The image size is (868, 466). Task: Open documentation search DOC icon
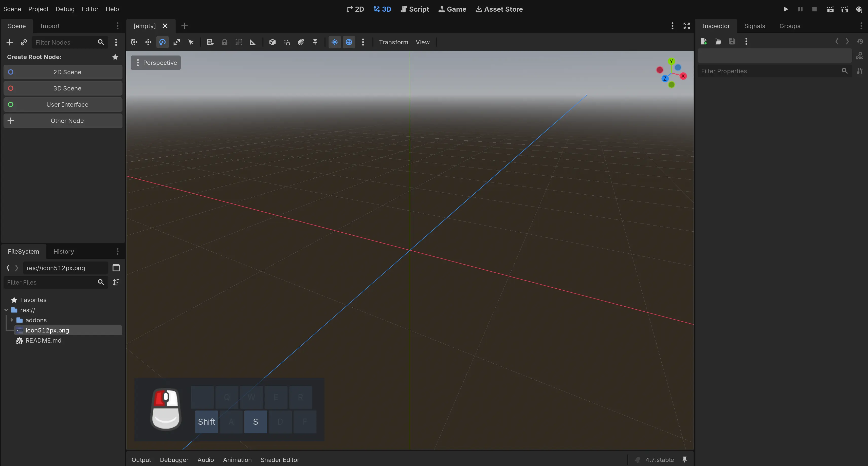[x=860, y=56]
